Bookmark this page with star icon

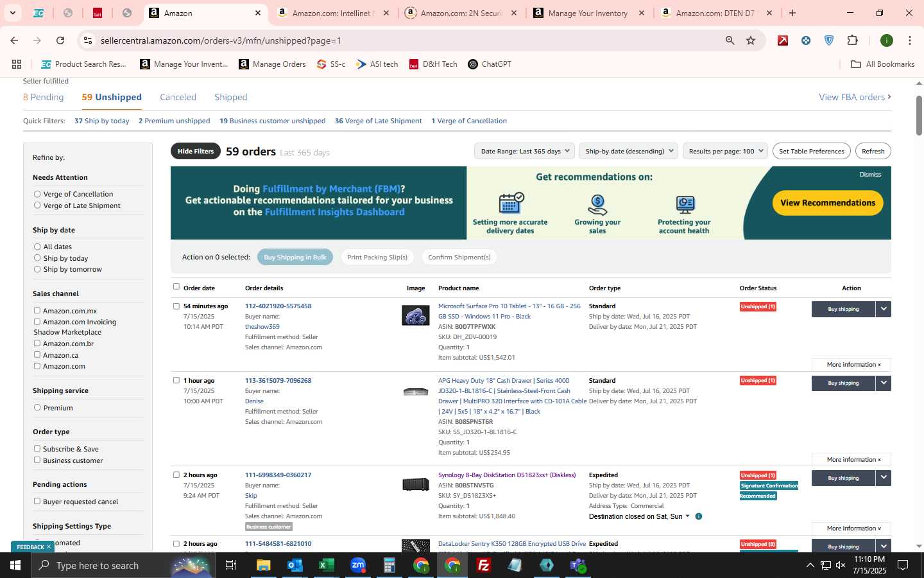click(751, 40)
